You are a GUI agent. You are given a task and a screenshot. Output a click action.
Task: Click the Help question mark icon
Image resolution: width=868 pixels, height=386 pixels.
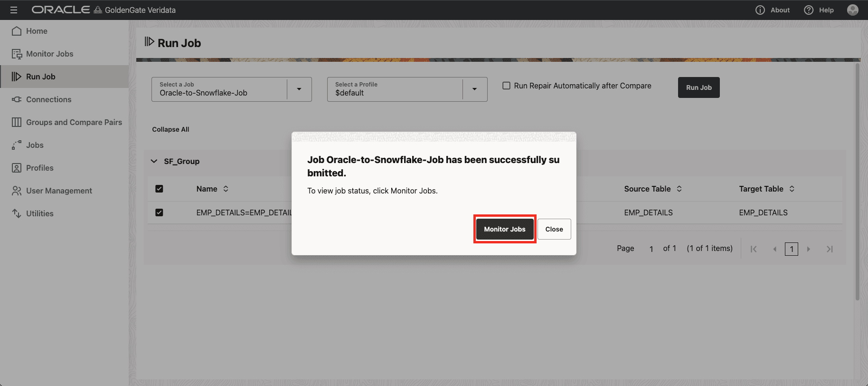(809, 10)
